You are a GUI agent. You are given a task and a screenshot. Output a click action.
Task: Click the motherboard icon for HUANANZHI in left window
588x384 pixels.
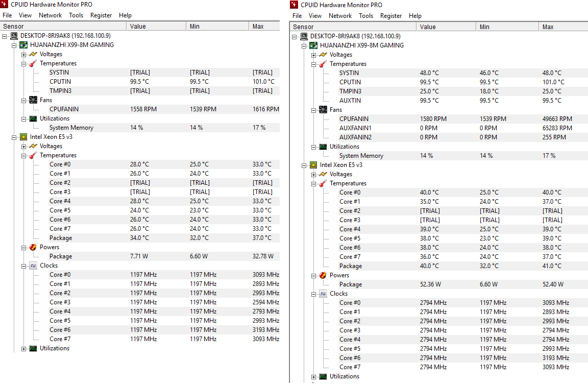coord(23,45)
